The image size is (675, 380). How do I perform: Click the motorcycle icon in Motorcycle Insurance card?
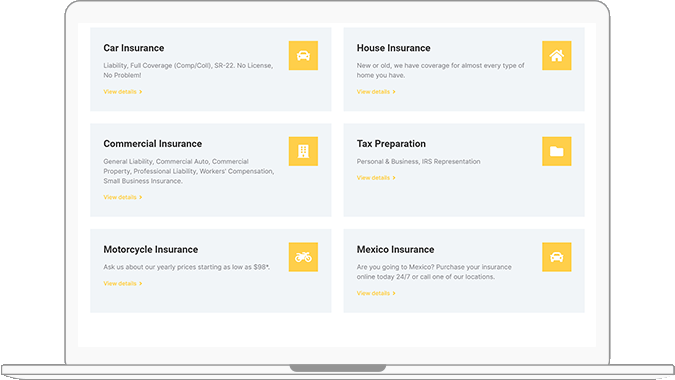point(303,257)
